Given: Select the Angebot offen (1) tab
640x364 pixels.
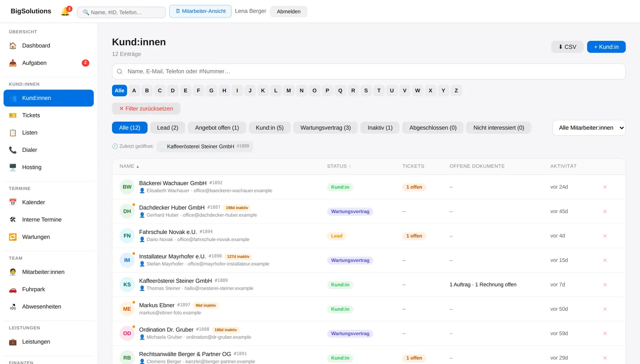Looking at the screenshot, I should point(217,127).
